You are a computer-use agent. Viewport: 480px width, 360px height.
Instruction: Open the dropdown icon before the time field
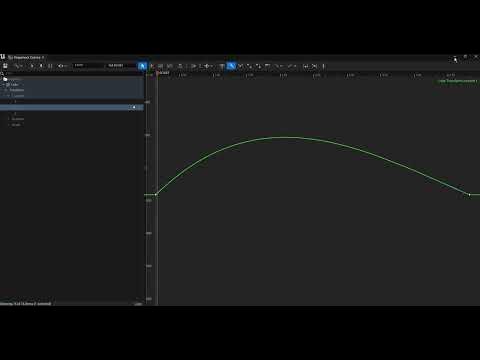tap(61, 66)
